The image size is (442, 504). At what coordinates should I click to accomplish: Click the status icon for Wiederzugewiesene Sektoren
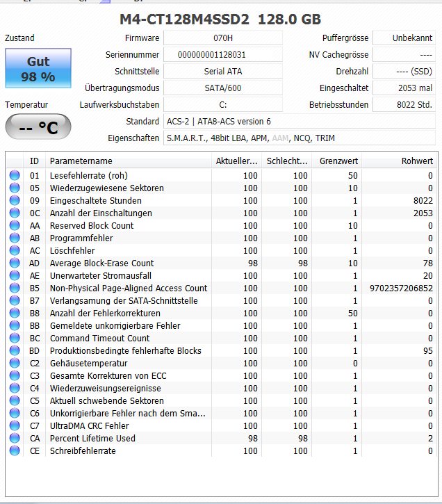pos(15,188)
